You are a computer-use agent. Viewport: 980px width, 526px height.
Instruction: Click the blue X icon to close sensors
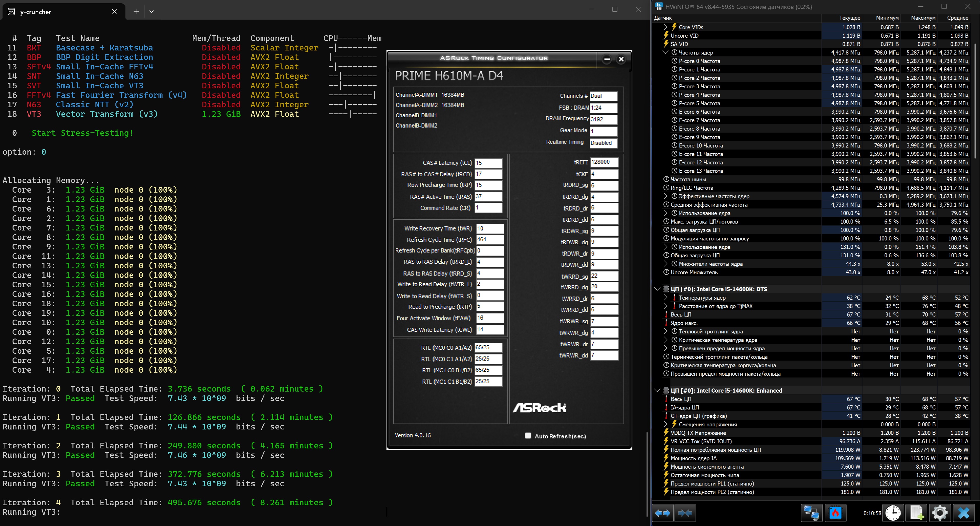(x=964, y=513)
